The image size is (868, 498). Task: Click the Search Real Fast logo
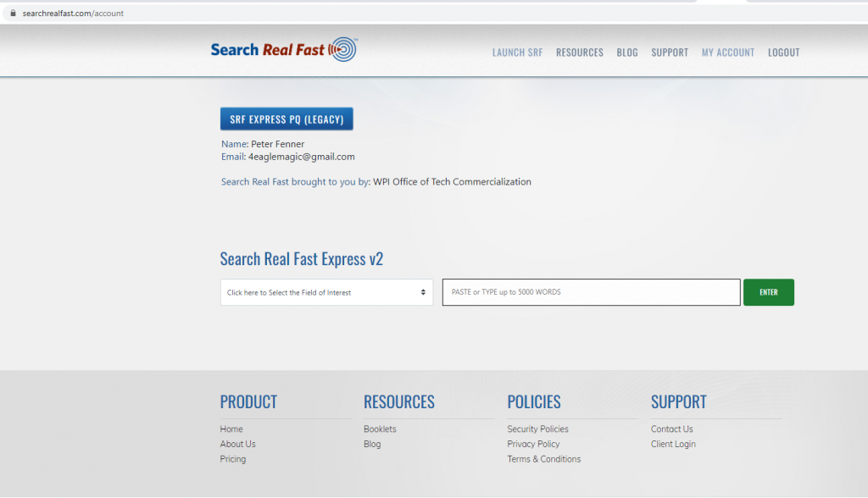(284, 50)
